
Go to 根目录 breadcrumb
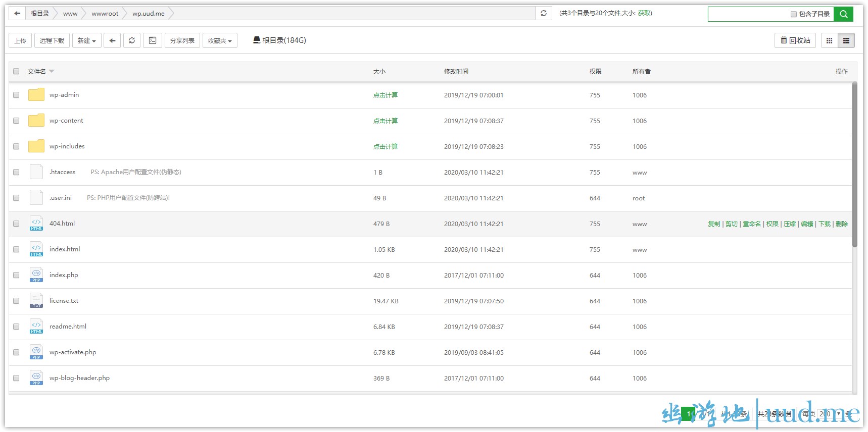pyautogui.click(x=40, y=14)
